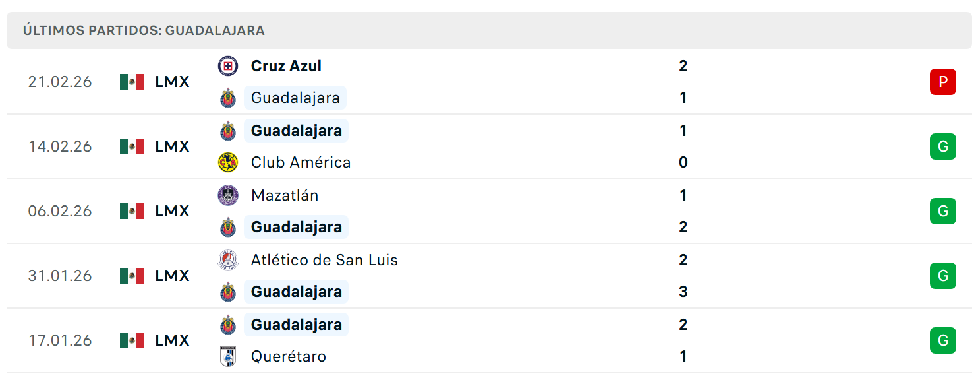Click LMX league label for 06.02.26 match
Image resolution: width=980 pixels, height=384 pixels.
tap(173, 211)
